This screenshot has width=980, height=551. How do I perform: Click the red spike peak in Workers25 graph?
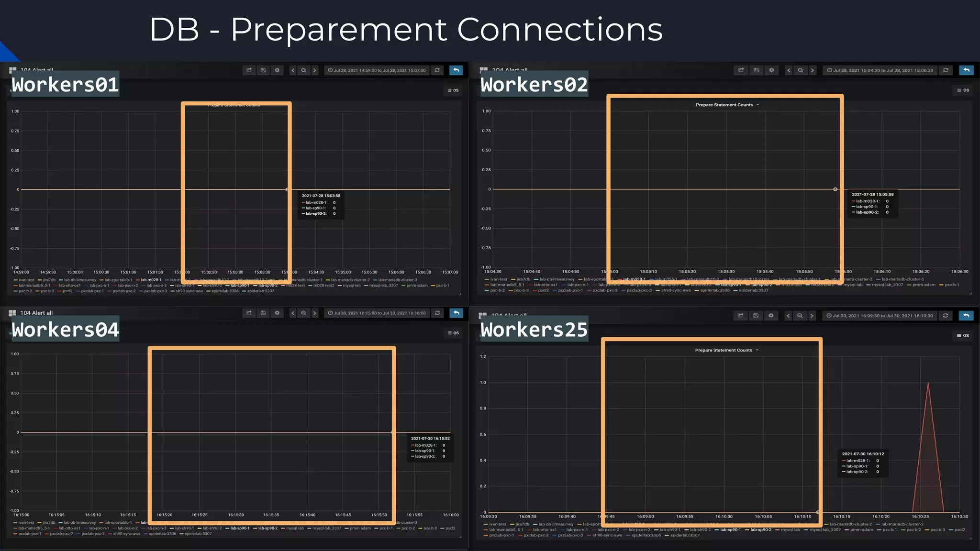(x=928, y=383)
